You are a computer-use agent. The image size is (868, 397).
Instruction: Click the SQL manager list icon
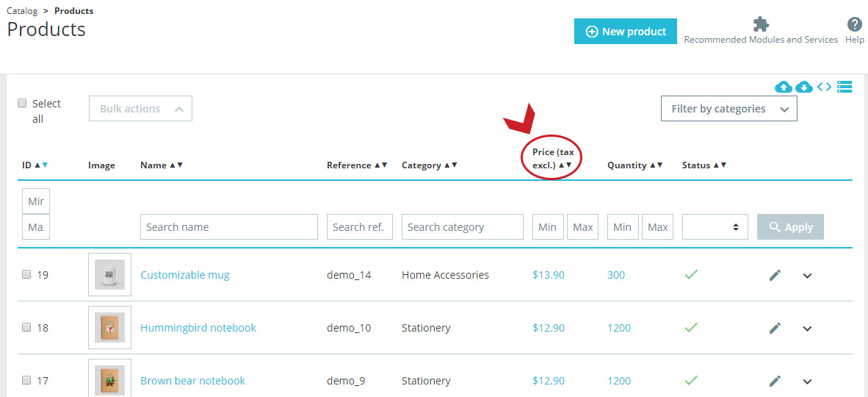pyautogui.click(x=845, y=87)
